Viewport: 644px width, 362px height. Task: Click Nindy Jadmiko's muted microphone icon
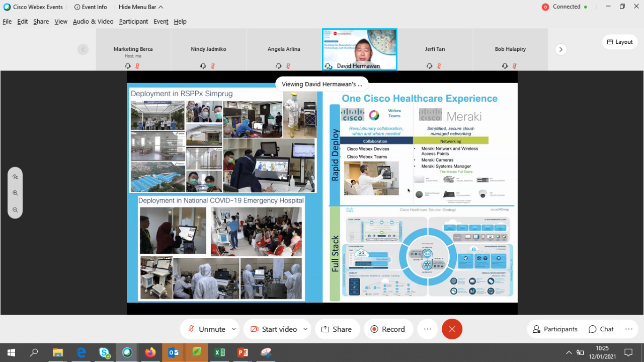click(213, 66)
